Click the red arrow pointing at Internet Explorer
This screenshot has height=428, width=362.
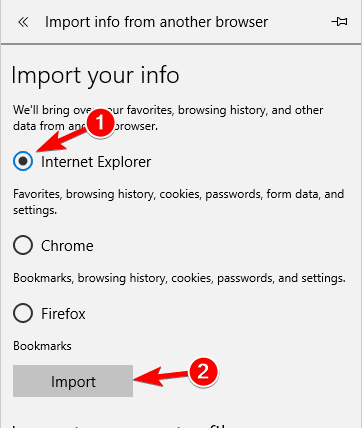coord(60,141)
